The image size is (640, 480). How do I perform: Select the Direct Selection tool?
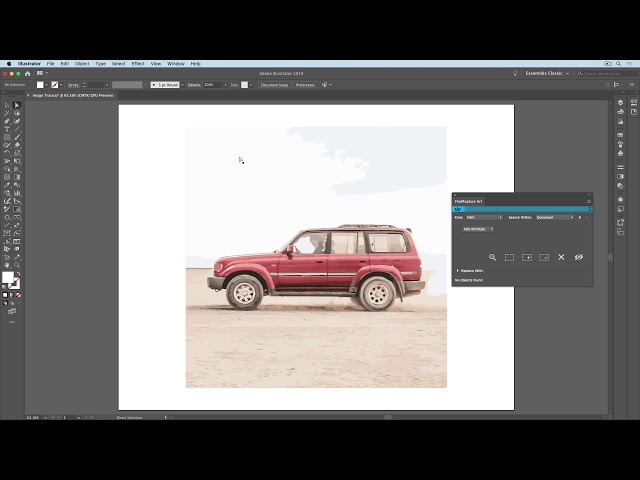tap(17, 105)
